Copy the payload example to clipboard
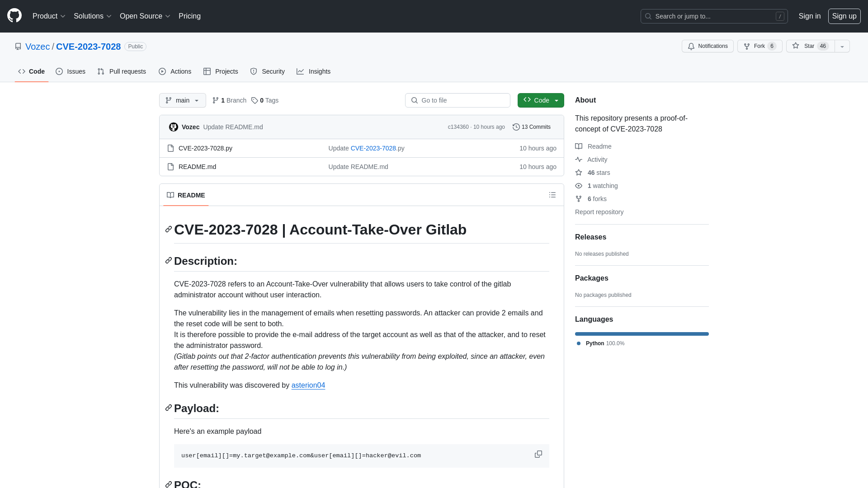This screenshot has width=868, height=488. (x=538, y=454)
